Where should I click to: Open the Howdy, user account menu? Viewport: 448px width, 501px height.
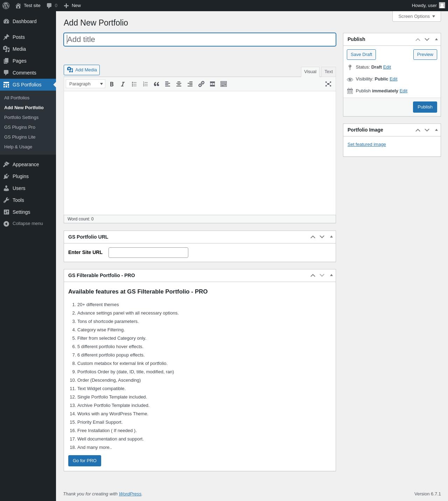(x=428, y=6)
